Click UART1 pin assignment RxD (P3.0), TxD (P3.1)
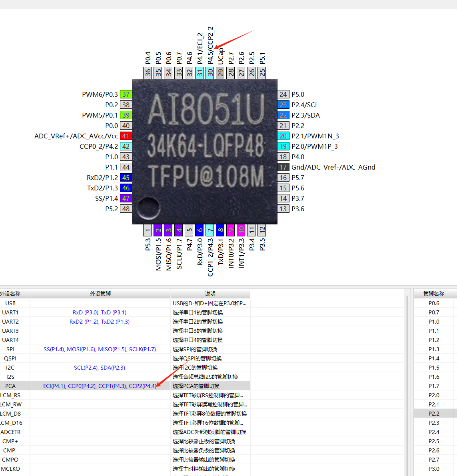The height and width of the screenshot is (476, 457). [x=100, y=312]
